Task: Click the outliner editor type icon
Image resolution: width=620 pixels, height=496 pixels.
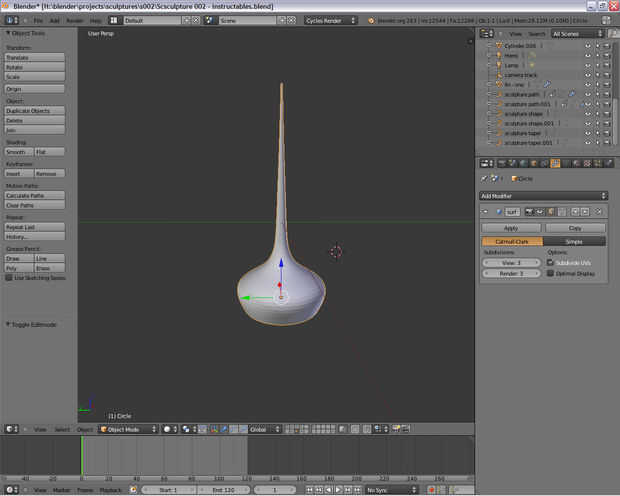Action: (486, 34)
